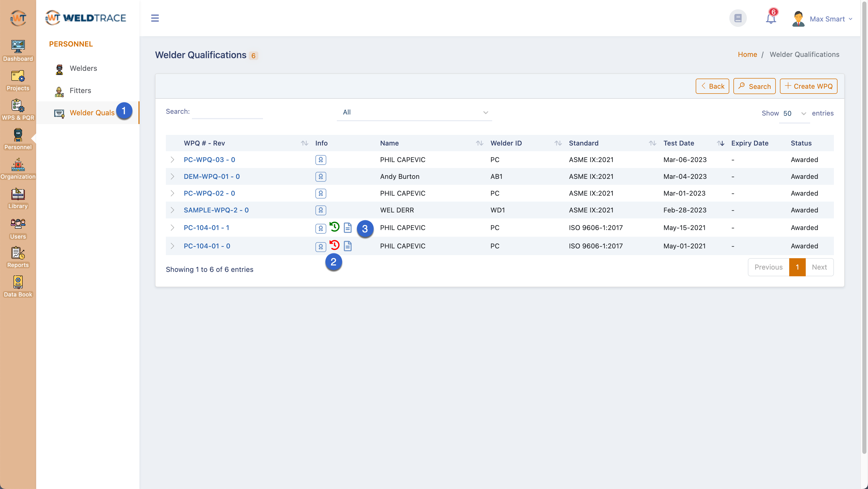Sort by Test Date column
The image size is (868, 489).
click(693, 143)
